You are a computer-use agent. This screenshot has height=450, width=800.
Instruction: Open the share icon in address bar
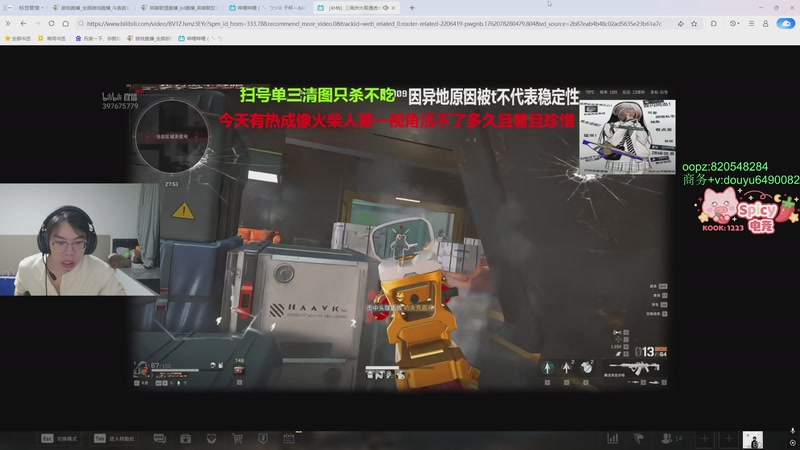click(x=681, y=23)
